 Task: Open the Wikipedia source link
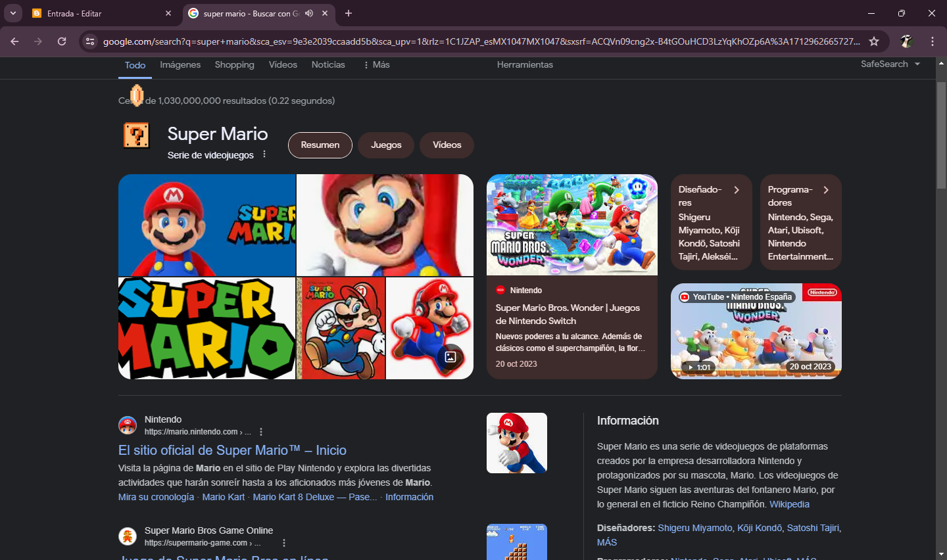(789, 504)
